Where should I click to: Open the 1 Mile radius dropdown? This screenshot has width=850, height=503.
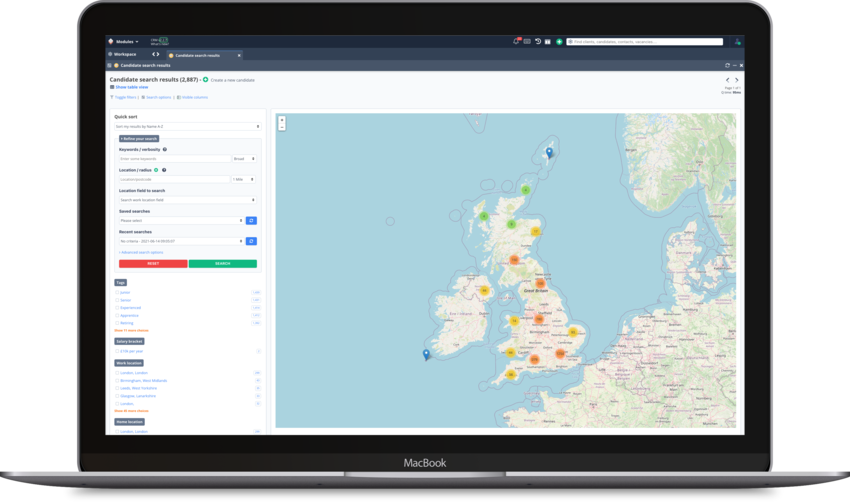point(244,179)
